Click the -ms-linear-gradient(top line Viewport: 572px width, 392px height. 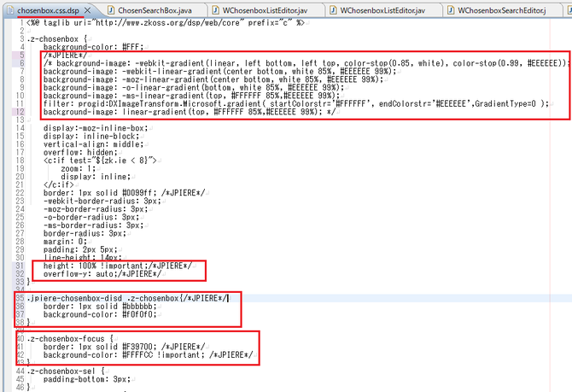[191, 96]
